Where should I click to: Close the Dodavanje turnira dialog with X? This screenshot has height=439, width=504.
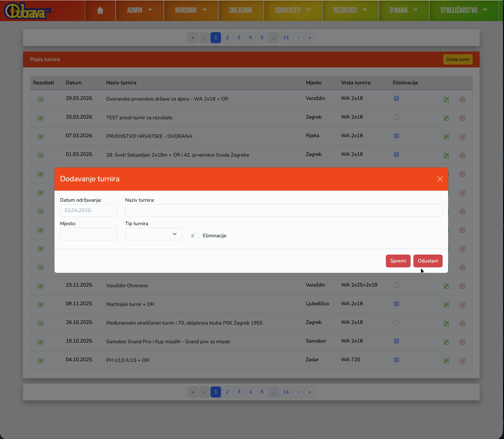[440, 179]
